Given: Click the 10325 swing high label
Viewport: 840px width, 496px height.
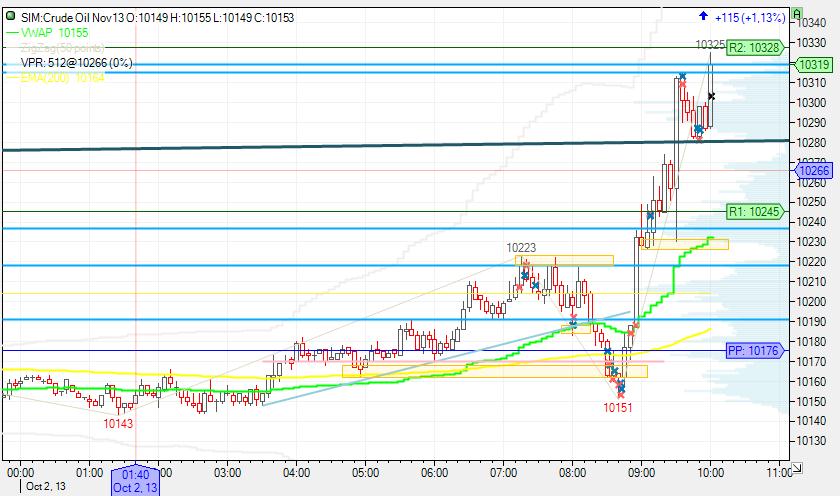Looking at the screenshot, I should click(710, 44).
